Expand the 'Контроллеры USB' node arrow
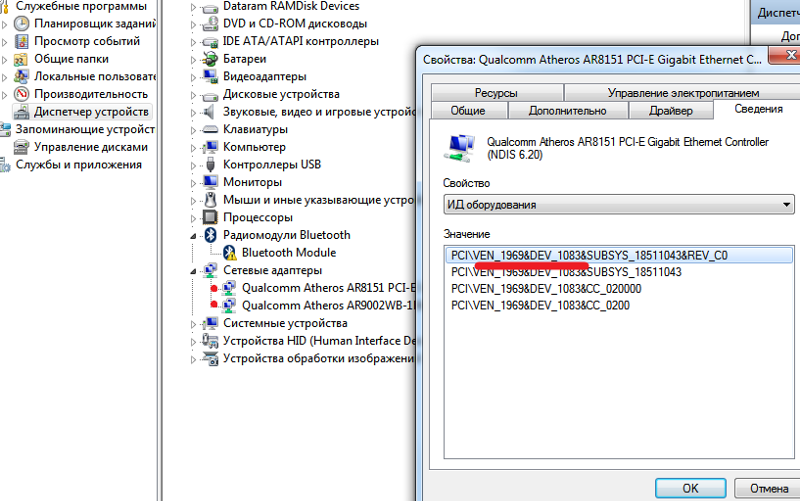 (193, 165)
